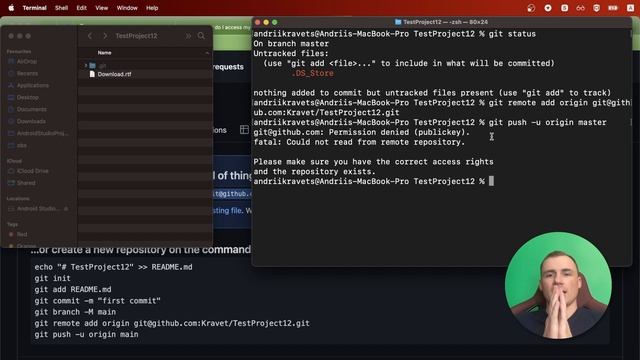The width and height of the screenshot is (640, 360).
Task: Click 'git push -u origin main' line
Action: click(86, 334)
